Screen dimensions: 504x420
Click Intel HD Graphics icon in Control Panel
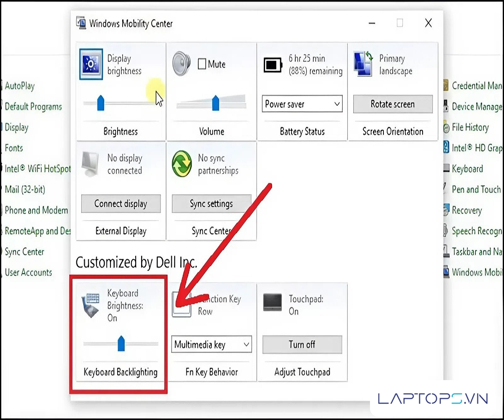pos(446,148)
